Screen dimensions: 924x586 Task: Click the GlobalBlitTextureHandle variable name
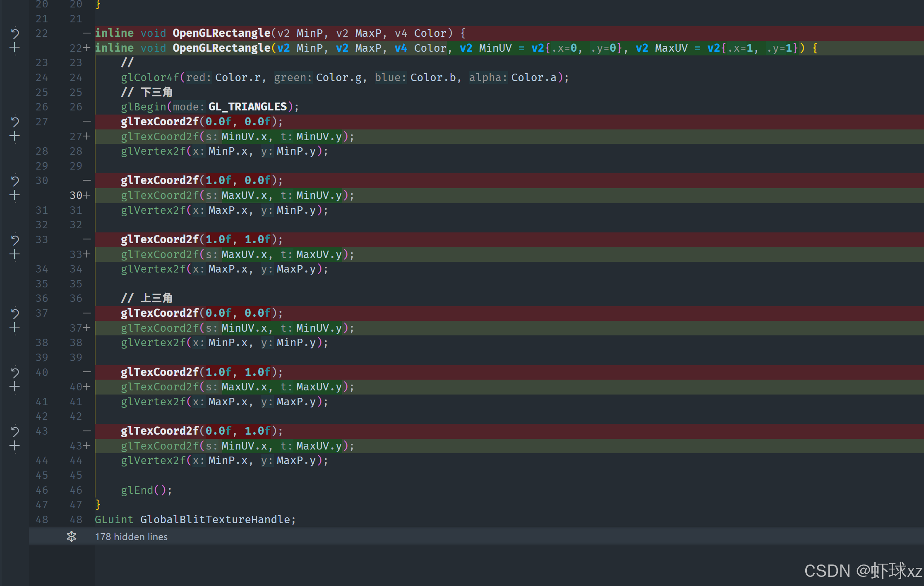(215, 519)
